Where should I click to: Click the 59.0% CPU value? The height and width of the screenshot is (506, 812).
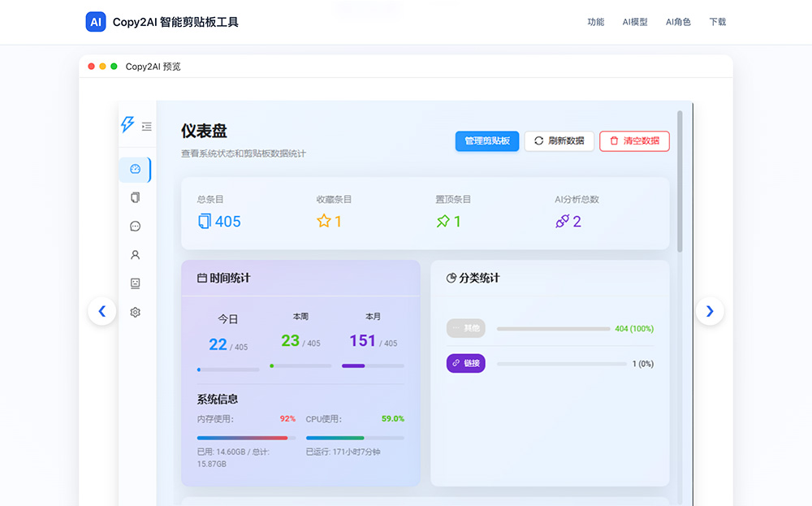click(x=393, y=418)
